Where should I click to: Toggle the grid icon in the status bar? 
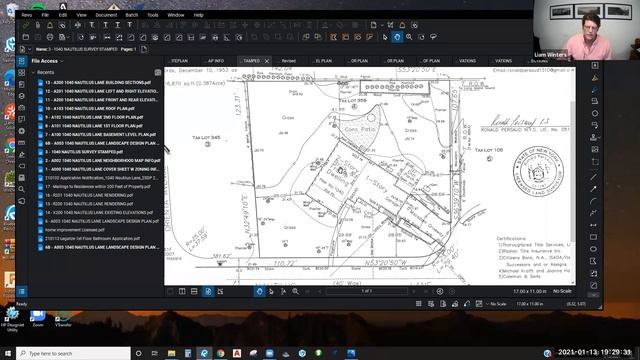(419, 304)
